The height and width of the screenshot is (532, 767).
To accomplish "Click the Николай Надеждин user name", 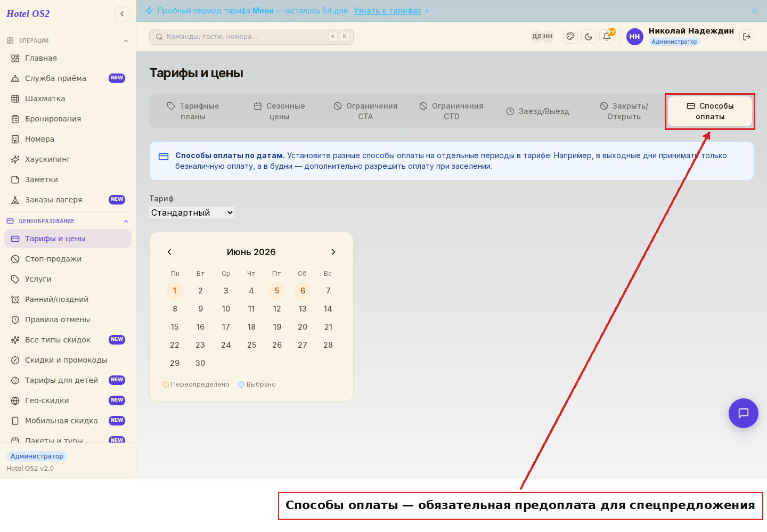I will 691,31.
